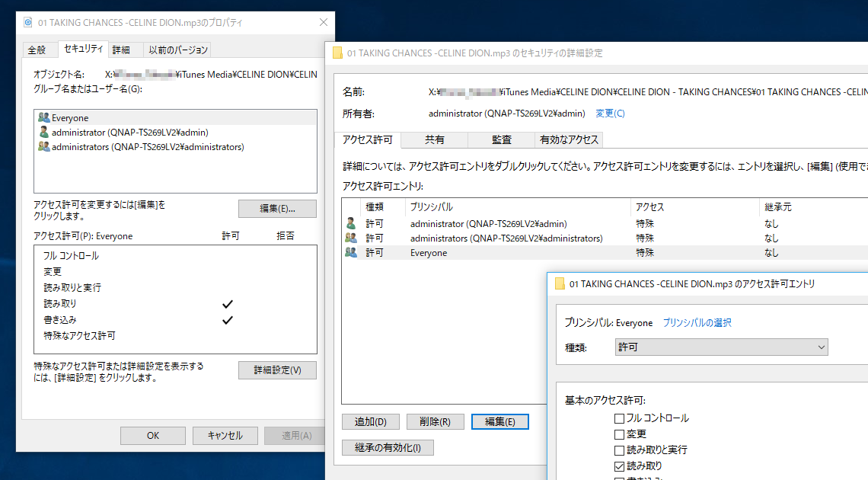Click OK in the Properties dialog
Screen dimensions: 868x480
click(153, 436)
